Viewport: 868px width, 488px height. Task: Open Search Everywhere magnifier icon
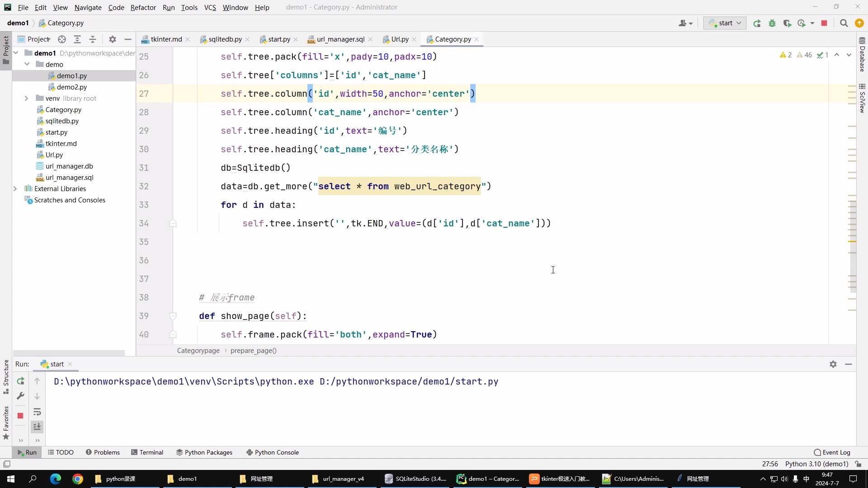click(x=844, y=23)
